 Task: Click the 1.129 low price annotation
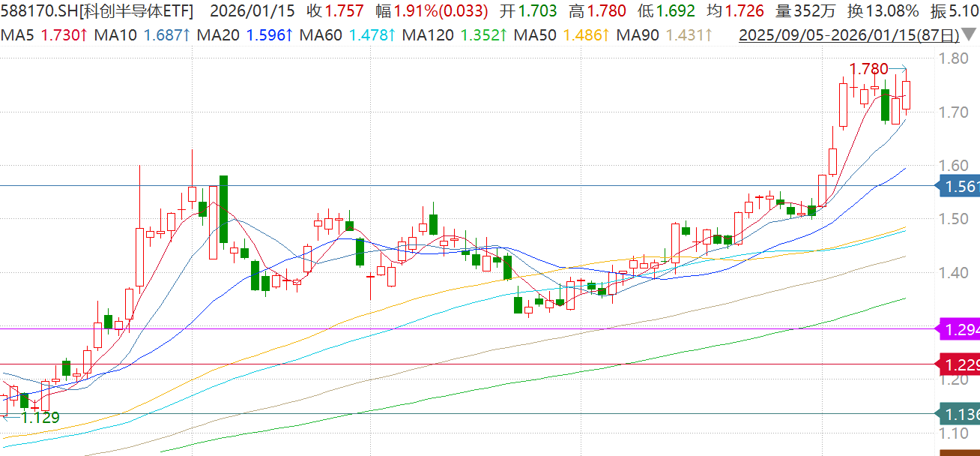(x=40, y=418)
